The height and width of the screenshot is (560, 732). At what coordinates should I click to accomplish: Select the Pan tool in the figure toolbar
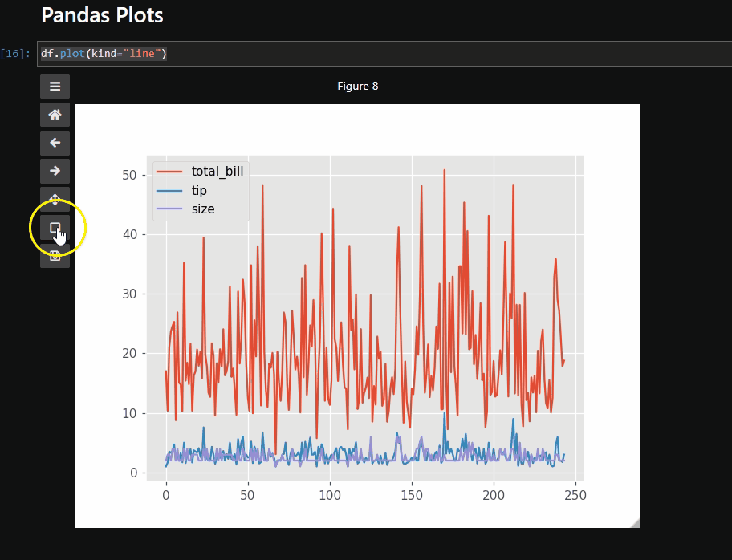54,199
